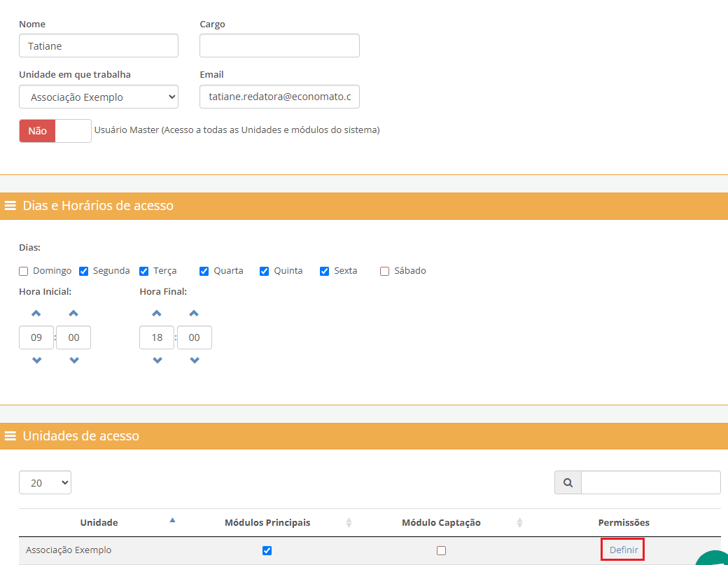Decrease the Hora Inicial hour value
Viewport: 728px width, 565px height.
(36, 361)
